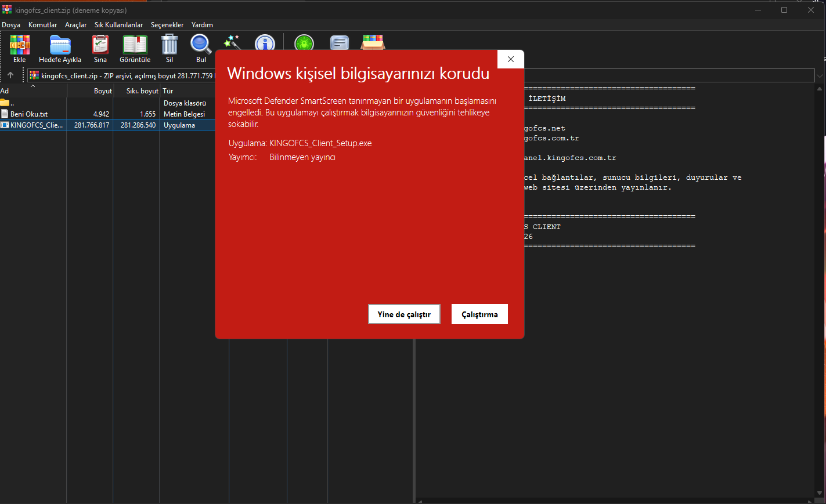The image size is (826, 504).
Task: Click the size value 4.942
Action: 101,114
